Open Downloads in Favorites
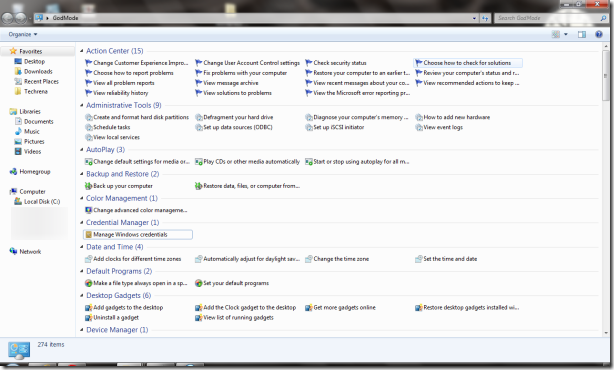 (38, 71)
